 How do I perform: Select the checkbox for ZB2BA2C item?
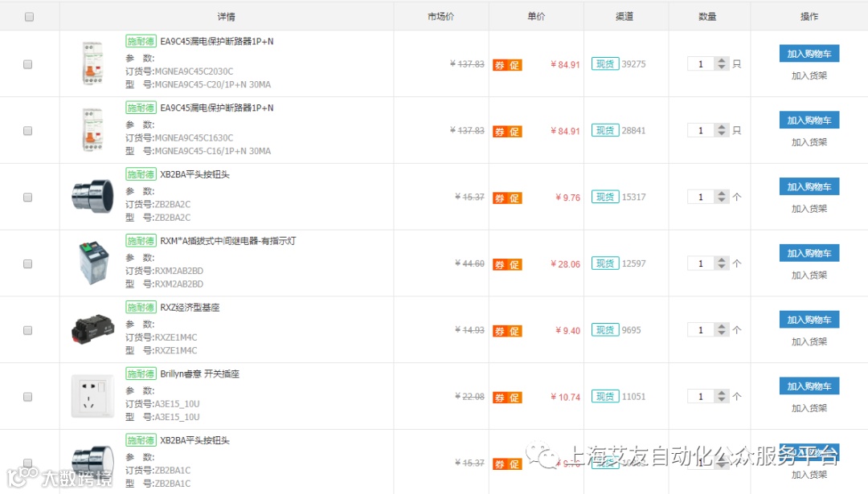pos(27,197)
